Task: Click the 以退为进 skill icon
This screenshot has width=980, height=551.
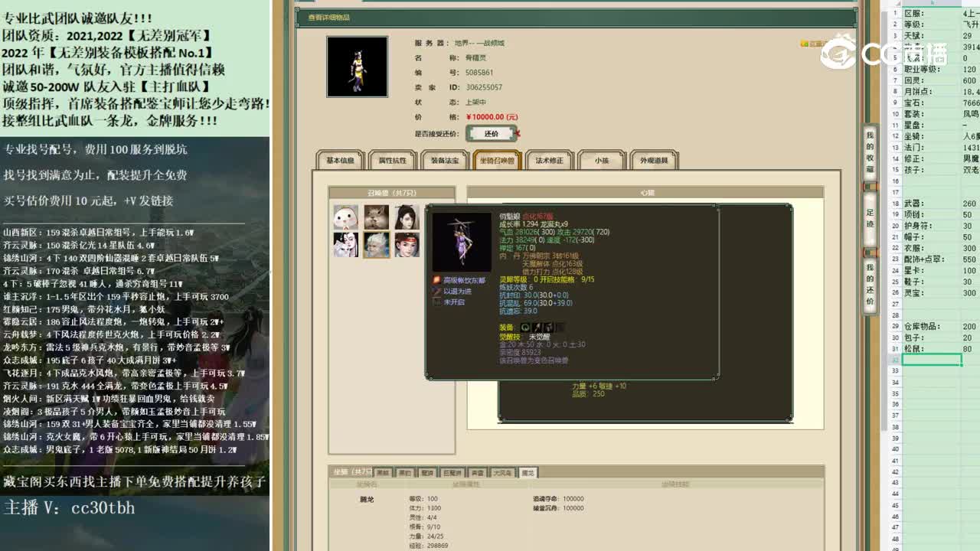Action: coord(436,291)
